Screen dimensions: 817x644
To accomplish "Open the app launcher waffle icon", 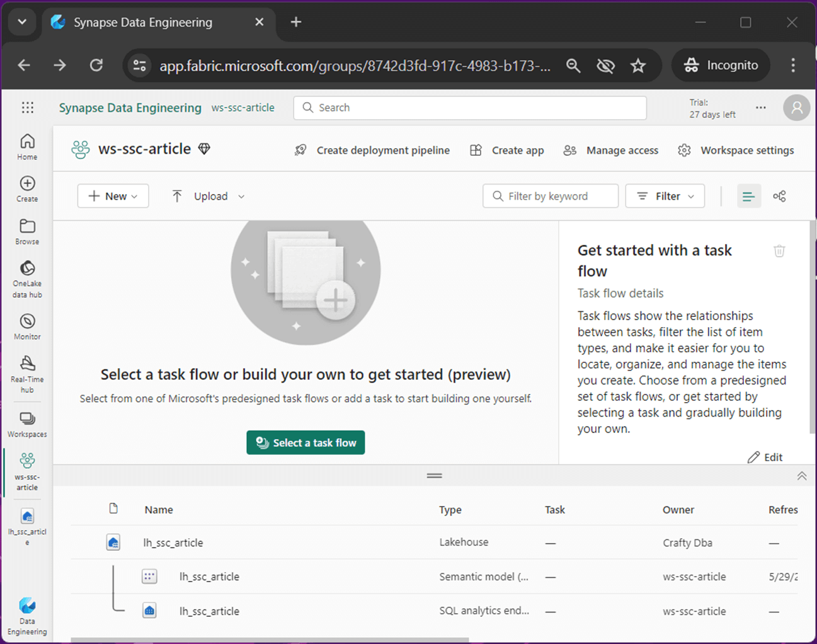I will coord(27,108).
